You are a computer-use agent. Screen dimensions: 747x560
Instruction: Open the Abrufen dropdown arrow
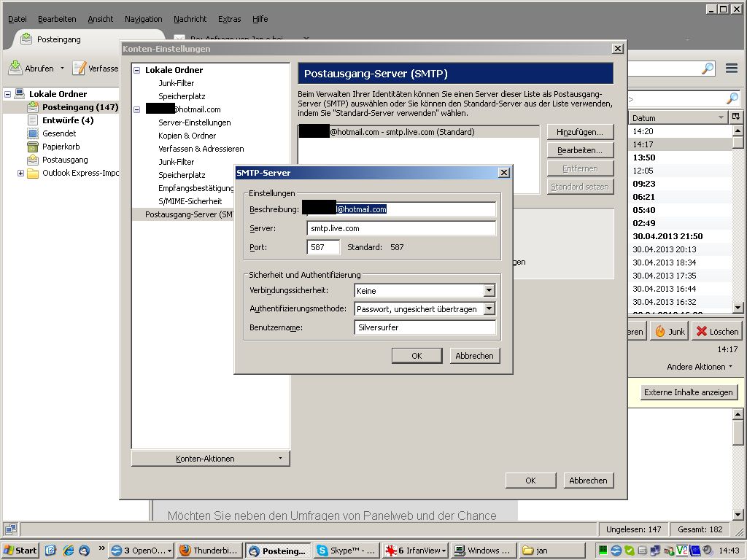pos(62,68)
